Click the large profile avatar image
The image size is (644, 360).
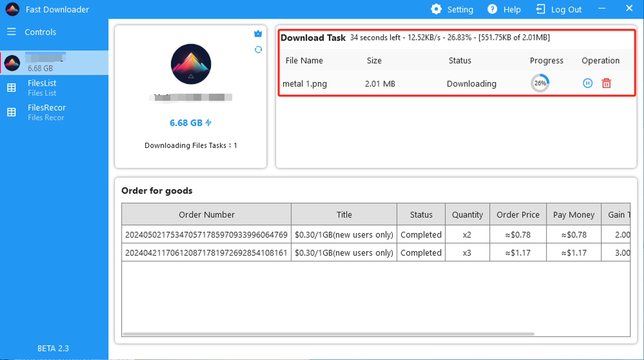(x=191, y=64)
